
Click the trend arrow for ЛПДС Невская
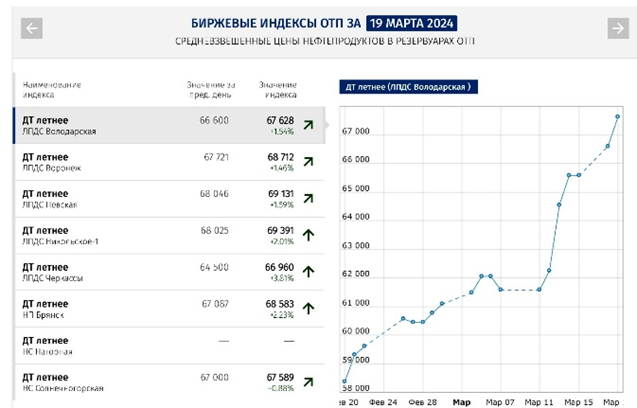pos(309,199)
